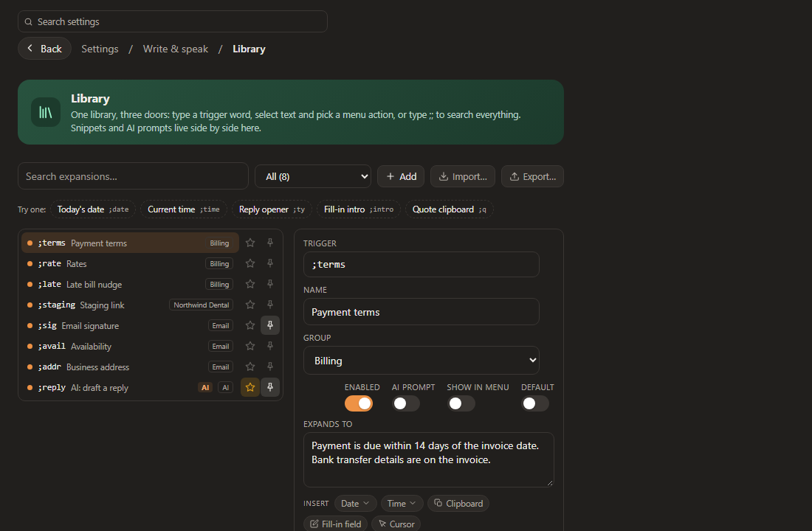Screen dimensions: 812x531
Task: Select the ;sig Email signature entry
Action: pyautogui.click(x=130, y=325)
